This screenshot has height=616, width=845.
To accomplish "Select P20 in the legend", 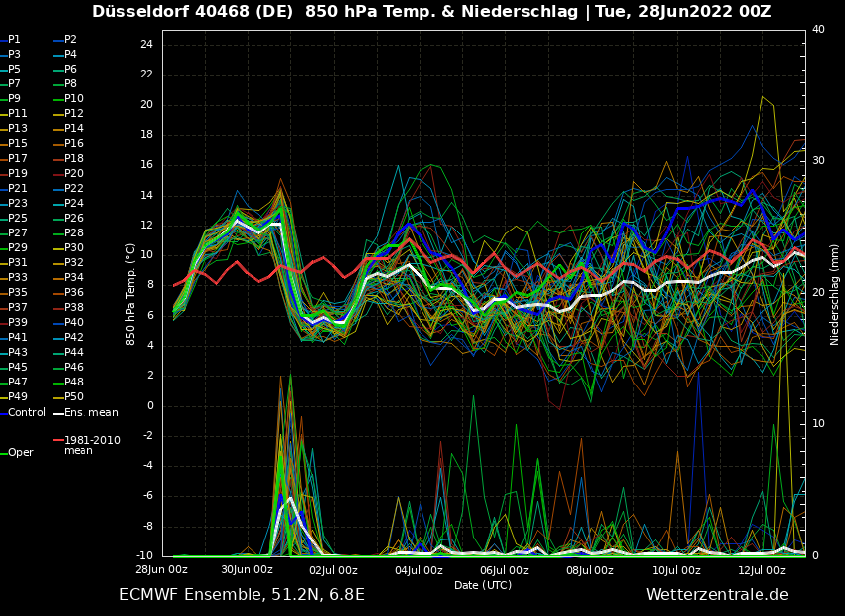I will [74, 174].
